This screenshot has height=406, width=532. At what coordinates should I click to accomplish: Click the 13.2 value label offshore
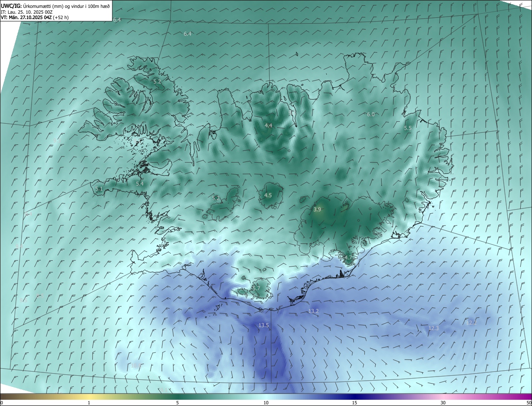[x=313, y=311]
